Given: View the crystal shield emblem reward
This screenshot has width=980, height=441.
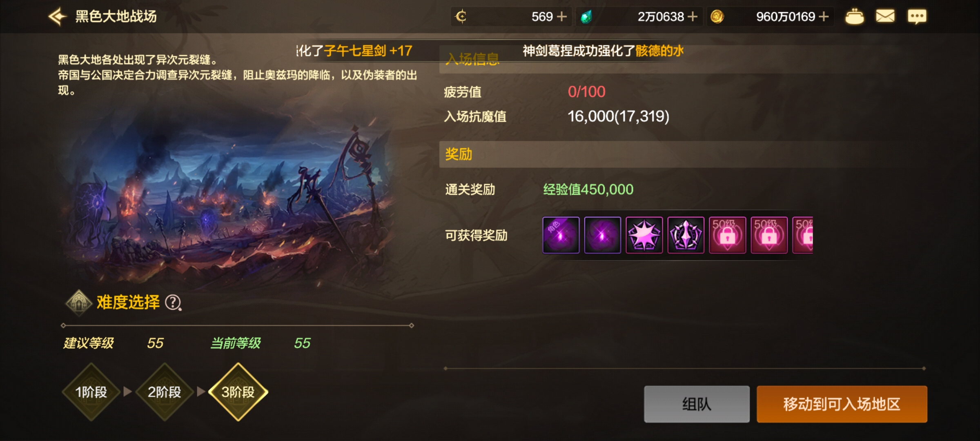Looking at the screenshot, I should click(686, 235).
